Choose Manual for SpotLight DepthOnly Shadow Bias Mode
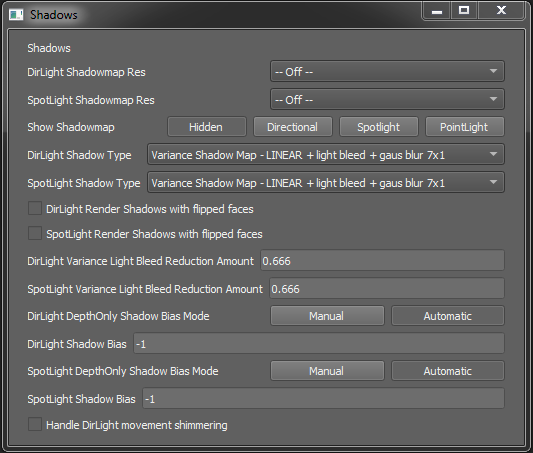Image resolution: width=533 pixels, height=453 pixels. click(327, 371)
